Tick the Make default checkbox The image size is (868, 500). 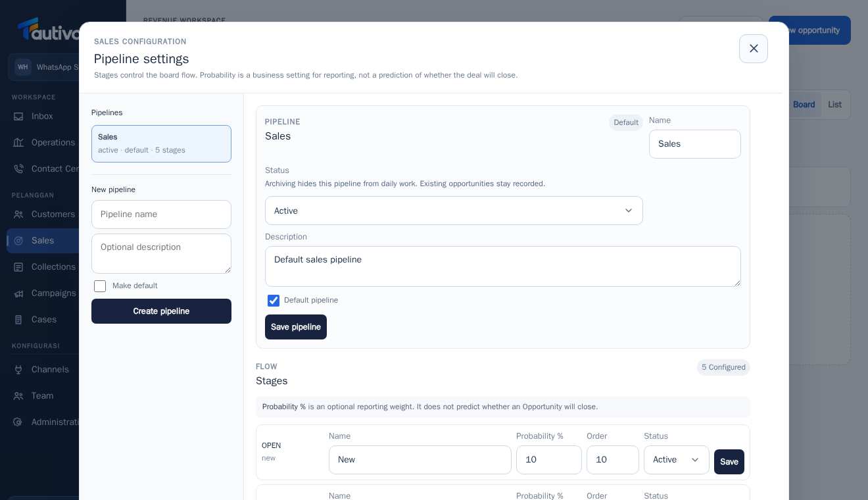100,286
